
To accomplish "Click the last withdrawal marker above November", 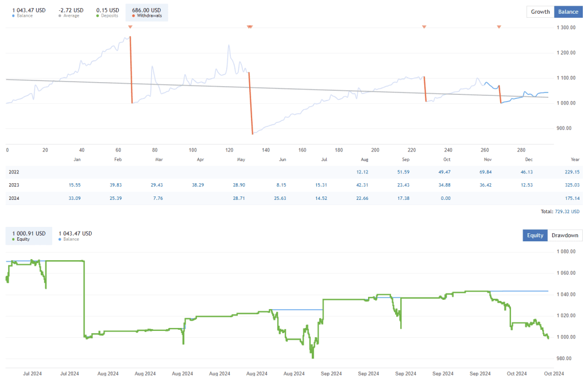I will pos(498,26).
